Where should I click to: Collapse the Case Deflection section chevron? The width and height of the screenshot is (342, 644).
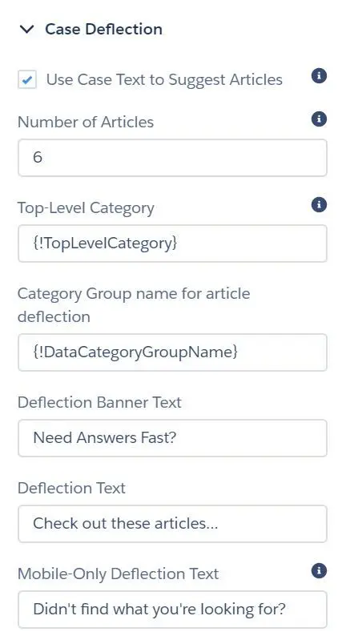pos(27,29)
